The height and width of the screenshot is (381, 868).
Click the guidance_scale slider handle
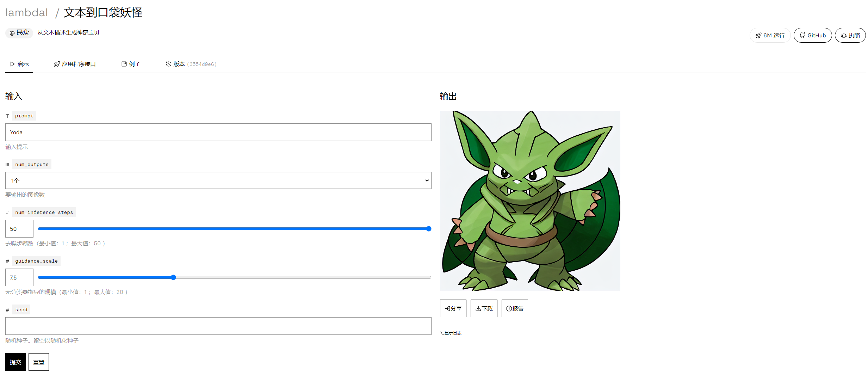coord(173,277)
